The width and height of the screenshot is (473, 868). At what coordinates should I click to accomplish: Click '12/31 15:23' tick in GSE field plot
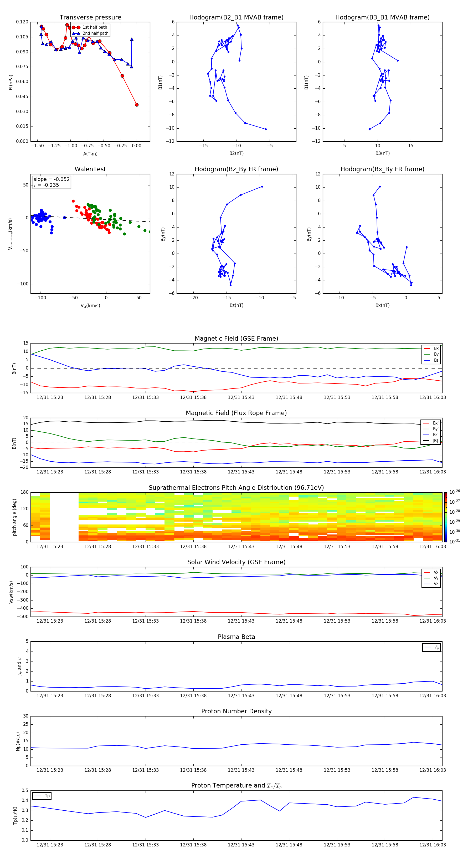tap(50, 397)
